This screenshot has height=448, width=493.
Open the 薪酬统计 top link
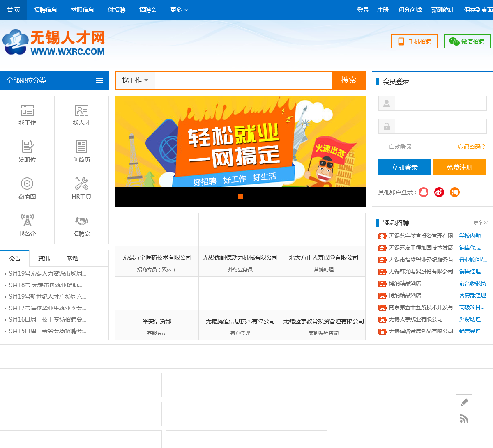[443, 10]
